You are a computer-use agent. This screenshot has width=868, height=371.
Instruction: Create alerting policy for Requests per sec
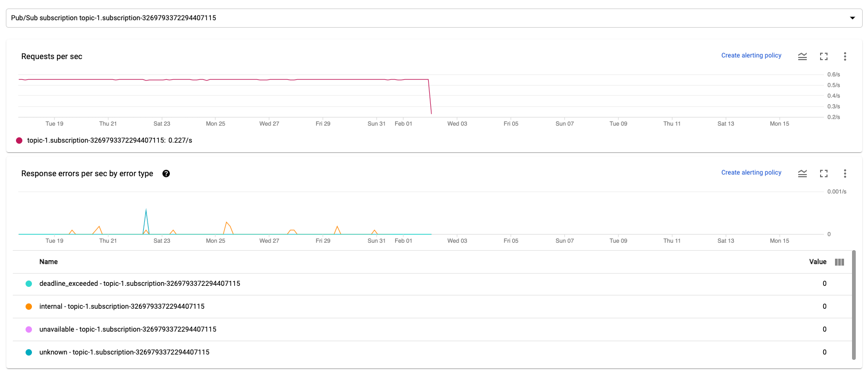point(751,55)
